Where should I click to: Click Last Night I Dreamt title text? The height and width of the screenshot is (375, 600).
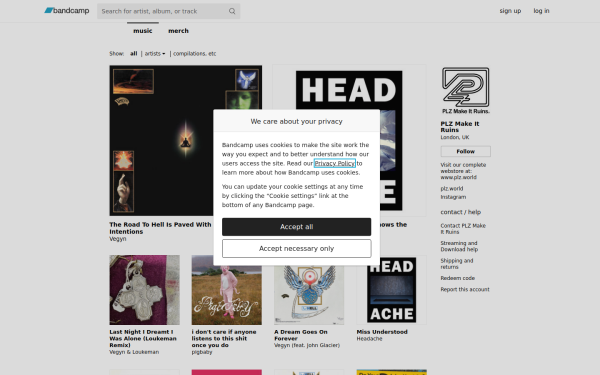143,338
